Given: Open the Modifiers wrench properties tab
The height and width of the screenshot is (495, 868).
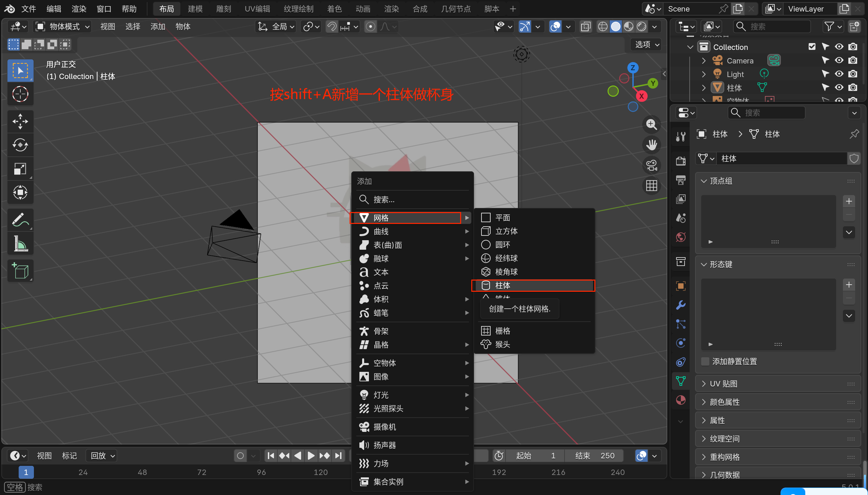Looking at the screenshot, I should pos(680,305).
